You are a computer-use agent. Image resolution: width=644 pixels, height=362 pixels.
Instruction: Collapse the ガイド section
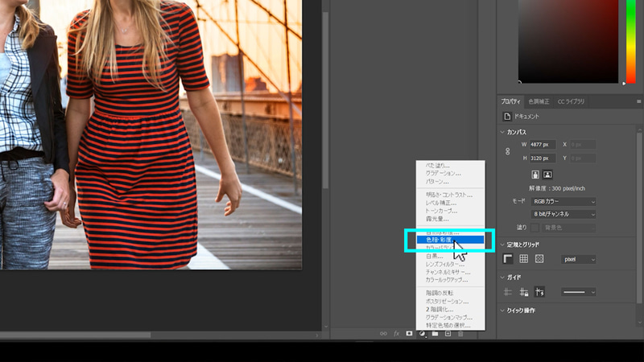[502, 278]
